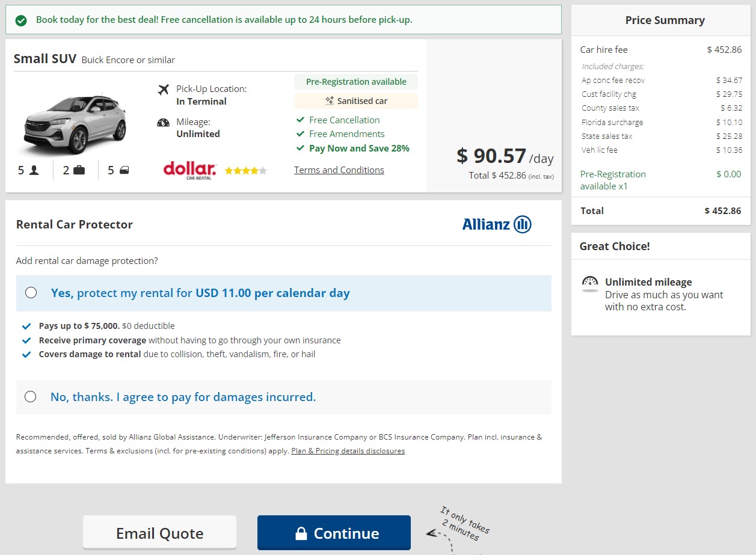Open the Terms and Conditions link
The height and width of the screenshot is (555, 756).
[339, 170]
